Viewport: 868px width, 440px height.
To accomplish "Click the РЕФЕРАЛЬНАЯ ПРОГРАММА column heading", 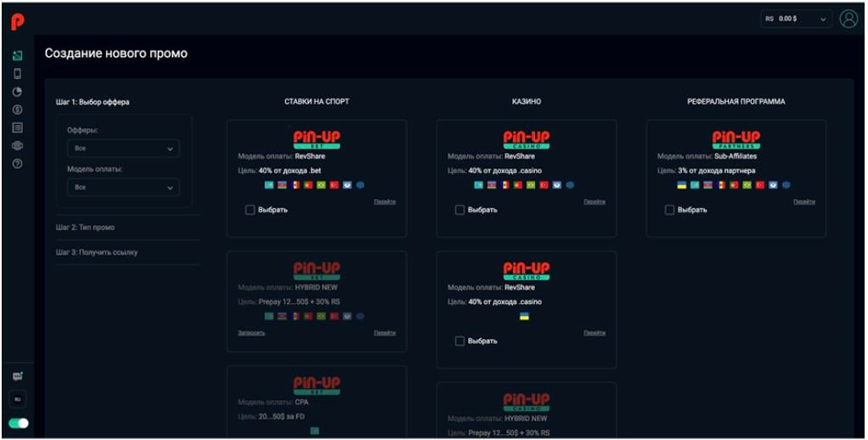I will [x=736, y=102].
